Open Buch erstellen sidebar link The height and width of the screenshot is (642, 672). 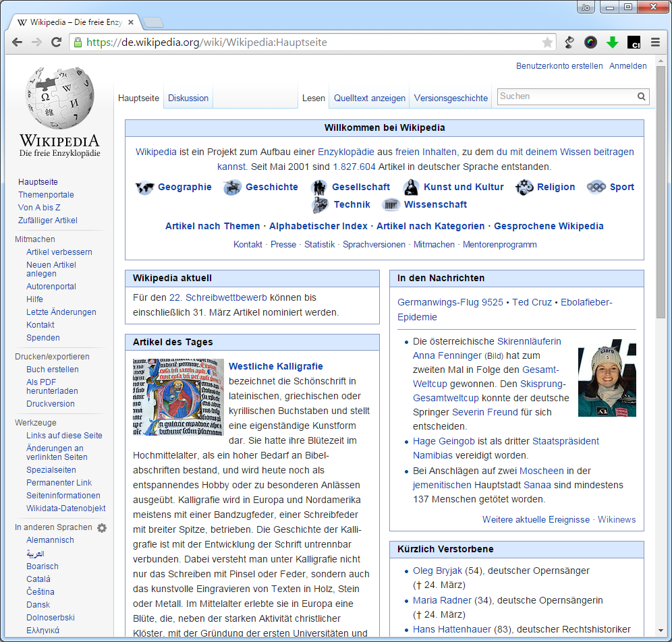[x=52, y=369]
